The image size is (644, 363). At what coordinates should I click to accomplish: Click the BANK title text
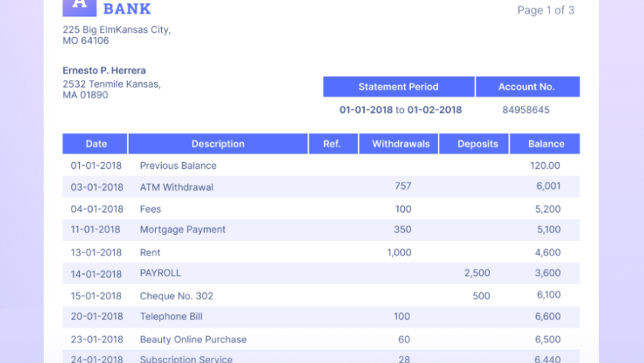[127, 9]
